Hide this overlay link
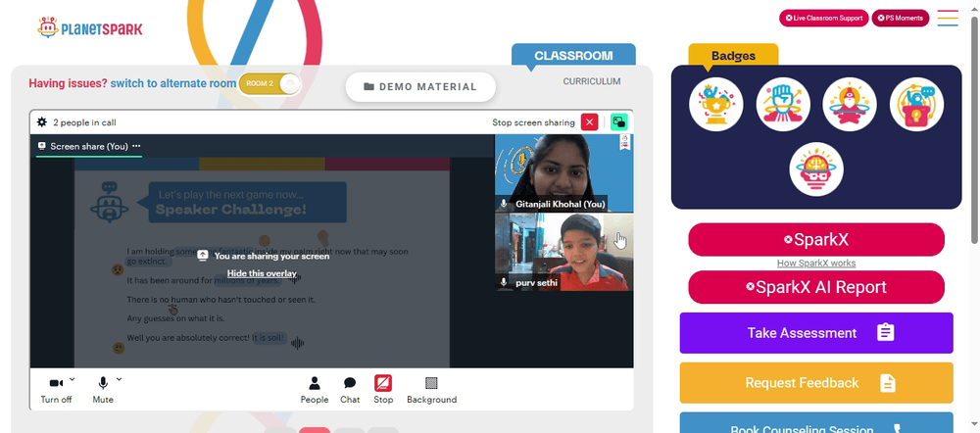 tap(262, 273)
